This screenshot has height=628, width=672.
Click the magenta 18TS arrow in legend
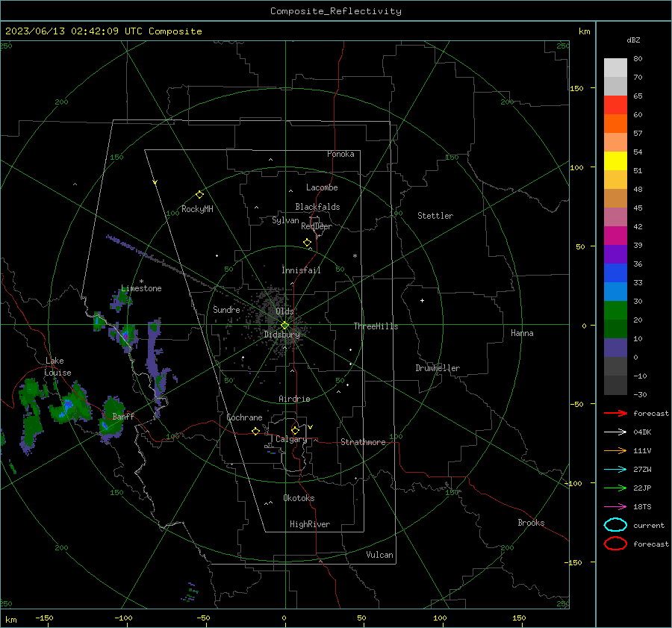click(615, 507)
